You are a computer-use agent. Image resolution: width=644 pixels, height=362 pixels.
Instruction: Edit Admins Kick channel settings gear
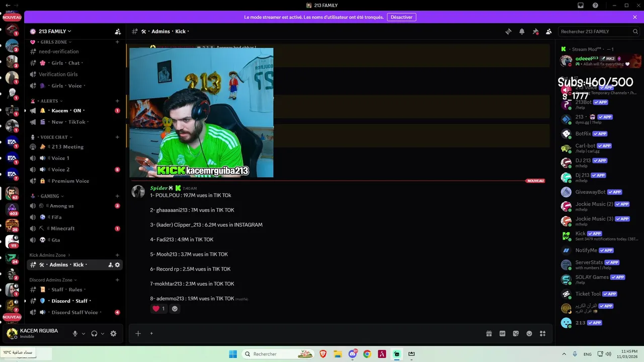(118, 265)
